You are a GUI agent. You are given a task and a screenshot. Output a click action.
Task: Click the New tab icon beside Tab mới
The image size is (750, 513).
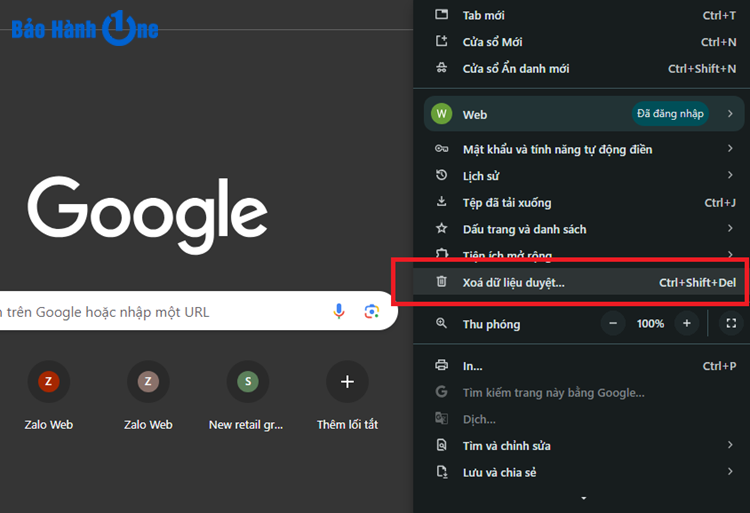[441, 14]
